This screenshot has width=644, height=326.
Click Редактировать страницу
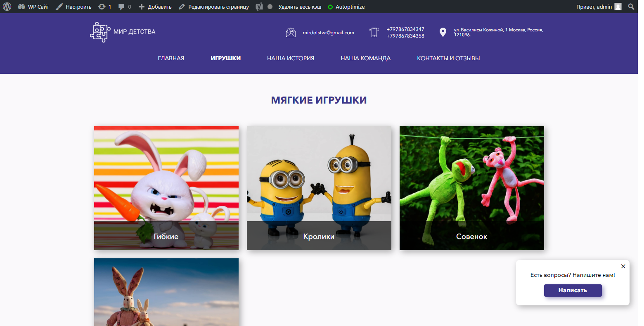[214, 7]
